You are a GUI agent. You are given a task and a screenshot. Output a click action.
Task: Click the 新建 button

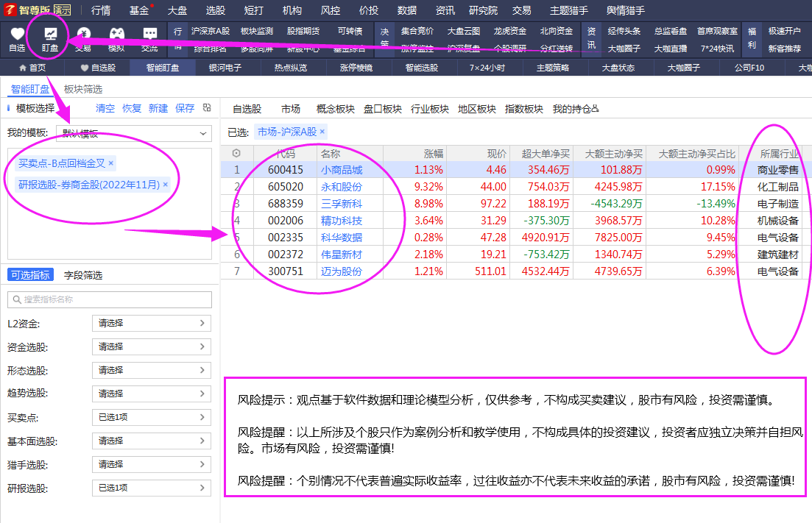point(158,108)
